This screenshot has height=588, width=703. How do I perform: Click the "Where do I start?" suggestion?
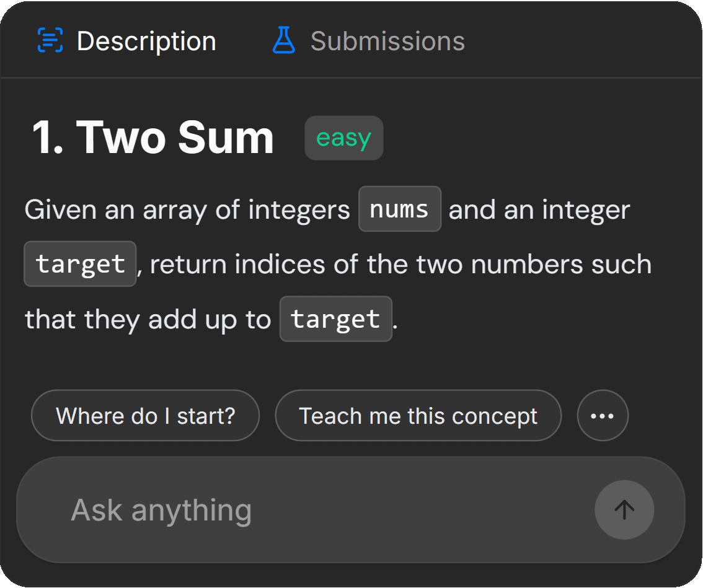146,415
